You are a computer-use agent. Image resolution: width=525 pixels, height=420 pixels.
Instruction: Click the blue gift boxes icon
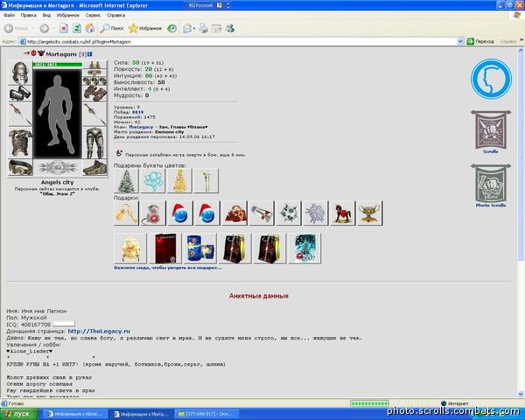tap(199, 248)
